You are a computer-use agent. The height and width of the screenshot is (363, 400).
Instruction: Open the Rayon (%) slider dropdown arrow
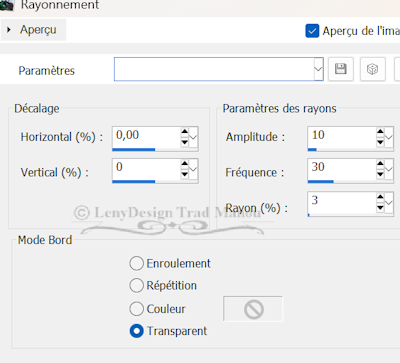[x=389, y=202]
